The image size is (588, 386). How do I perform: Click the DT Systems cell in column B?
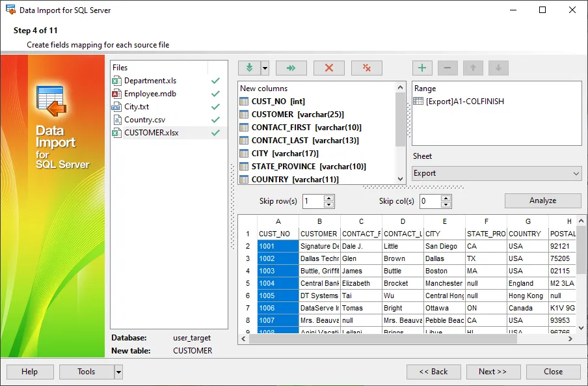[319, 296]
